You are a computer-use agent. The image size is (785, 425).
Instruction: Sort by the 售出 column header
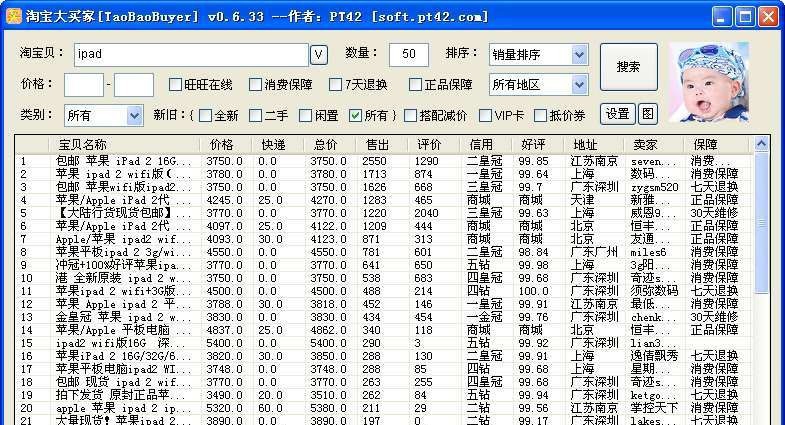(x=382, y=145)
